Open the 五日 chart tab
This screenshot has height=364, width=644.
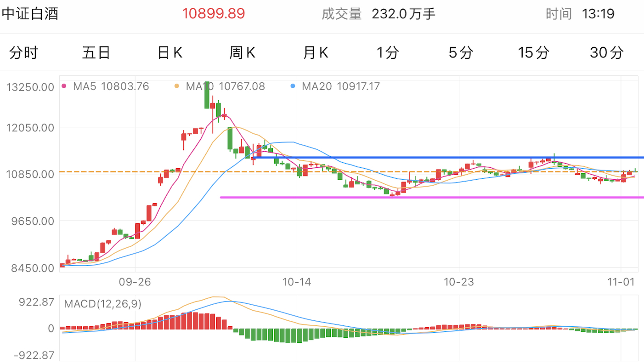click(x=96, y=53)
